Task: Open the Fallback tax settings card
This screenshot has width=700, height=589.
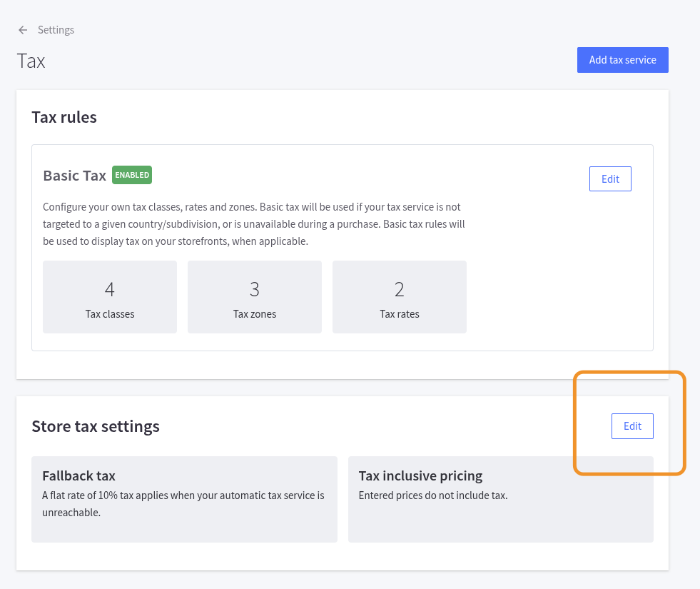Action: (184, 498)
